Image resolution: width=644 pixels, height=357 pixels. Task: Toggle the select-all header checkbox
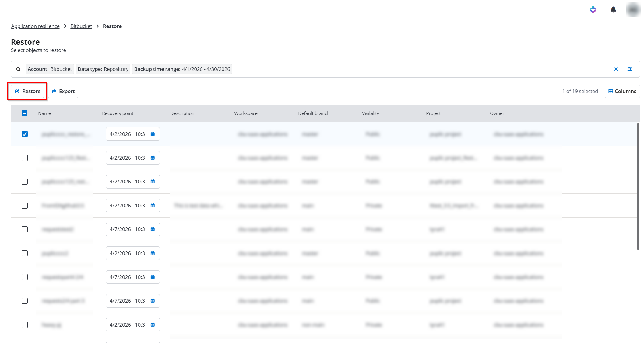tap(25, 113)
